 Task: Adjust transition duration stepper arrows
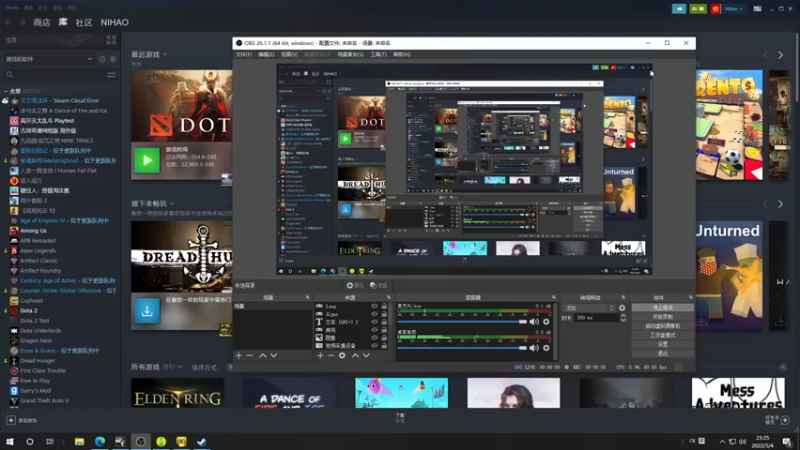tap(623, 317)
